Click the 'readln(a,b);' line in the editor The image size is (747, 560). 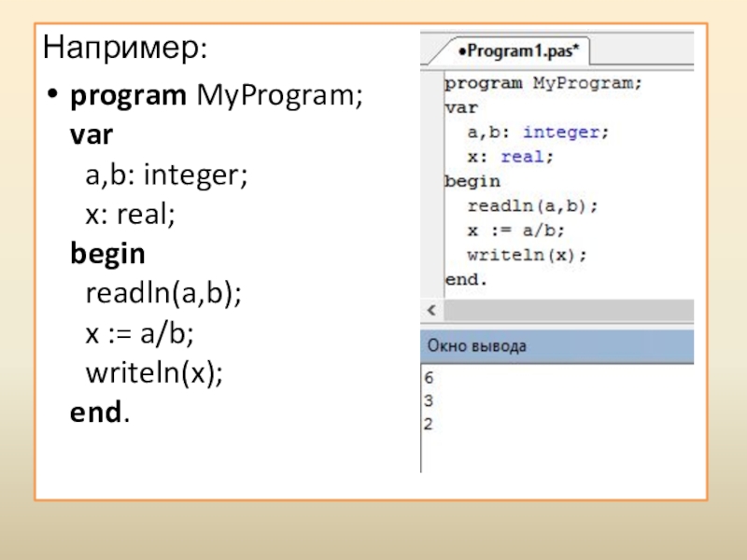(x=532, y=206)
